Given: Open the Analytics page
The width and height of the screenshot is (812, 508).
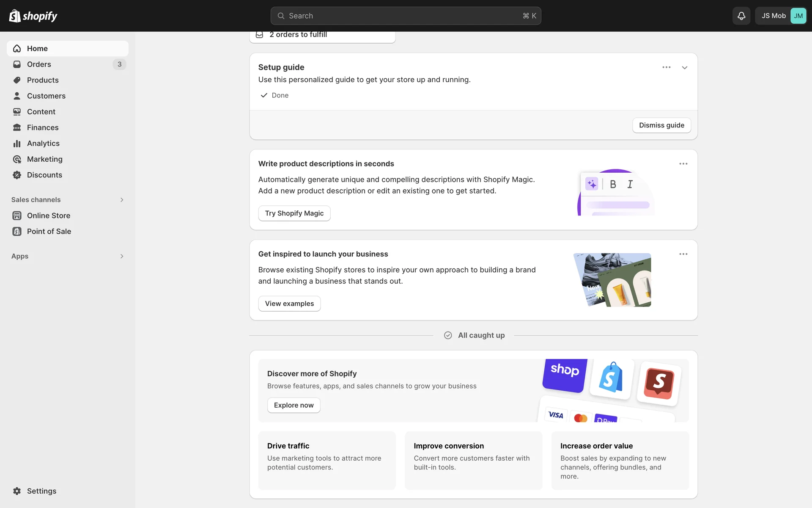Looking at the screenshot, I should (43, 144).
